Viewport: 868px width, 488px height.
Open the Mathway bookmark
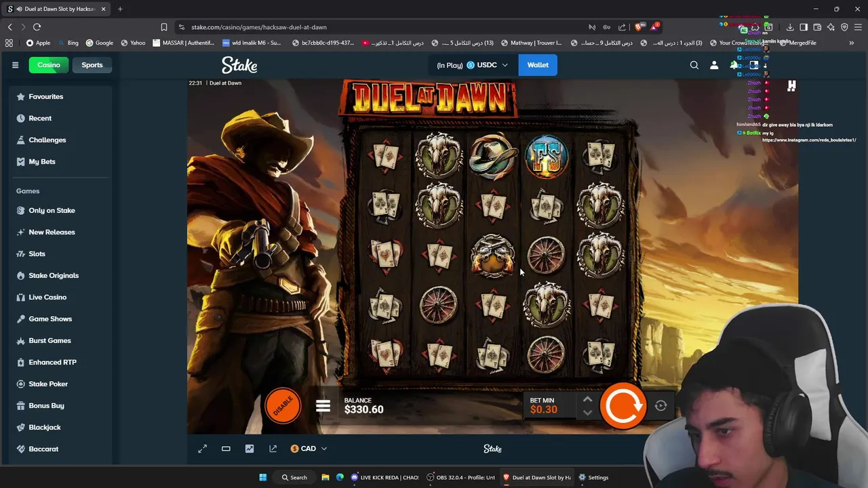(530, 43)
